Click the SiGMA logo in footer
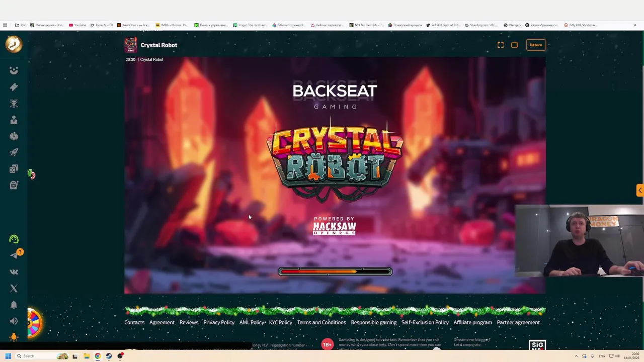Screen dimensions: 644x362 pos(537,345)
